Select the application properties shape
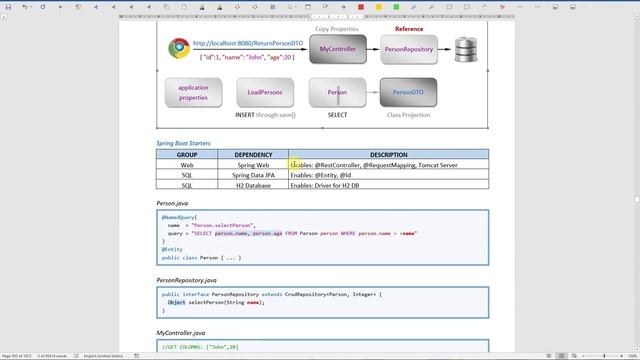Image resolution: width=640 pixels, height=360 pixels. (193, 93)
